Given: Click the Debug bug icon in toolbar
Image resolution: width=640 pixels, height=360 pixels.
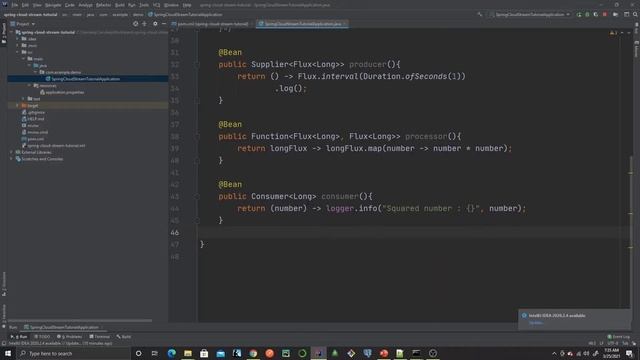Looking at the screenshot, I should (587, 14).
